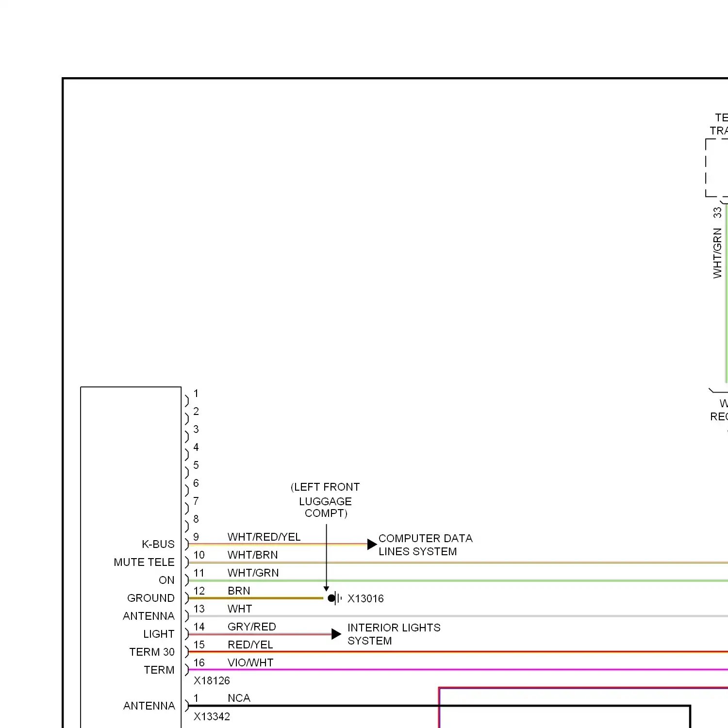Click the arrowhead pointing to COMPUTER DATA LINES SYSTEM

pos(372,544)
